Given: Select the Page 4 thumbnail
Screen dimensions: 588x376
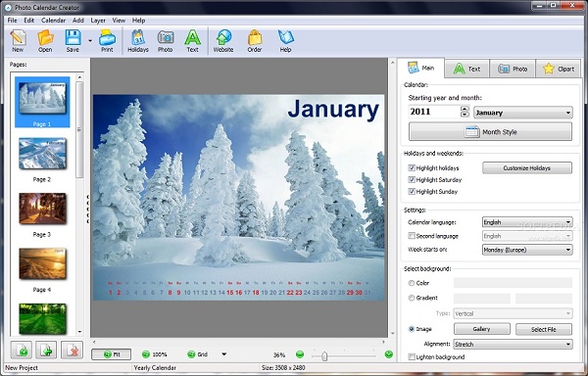Looking at the screenshot, I should click(x=42, y=264).
